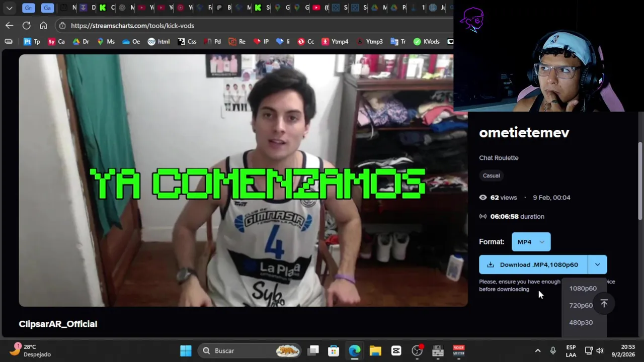Screen dimensions: 644x362
Task: Click the VOD video thumbnail preview
Action: [x=243, y=180]
